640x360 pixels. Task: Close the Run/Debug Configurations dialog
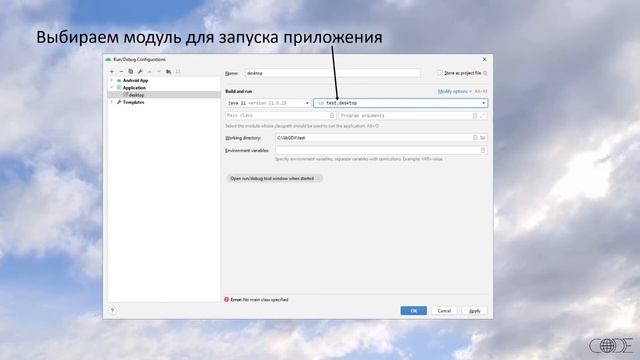click(x=484, y=59)
